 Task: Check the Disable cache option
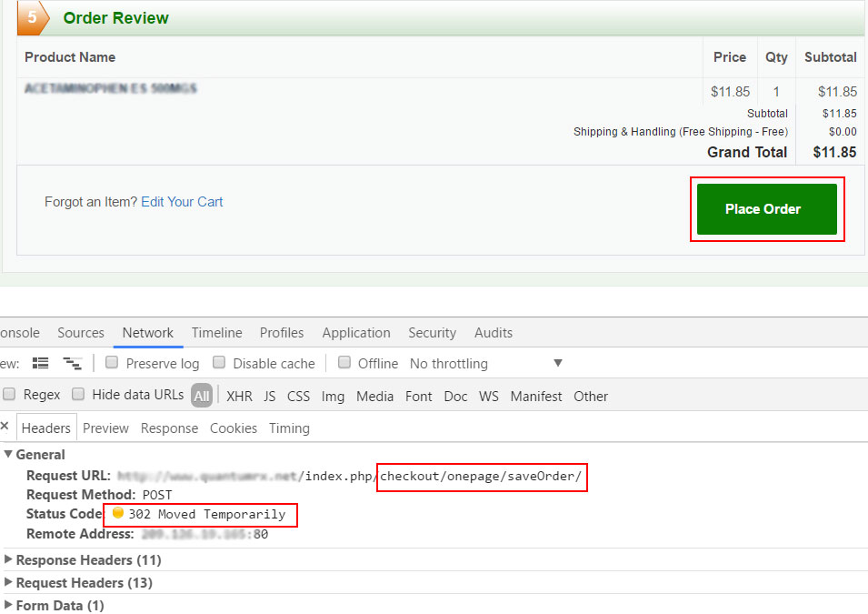click(219, 363)
